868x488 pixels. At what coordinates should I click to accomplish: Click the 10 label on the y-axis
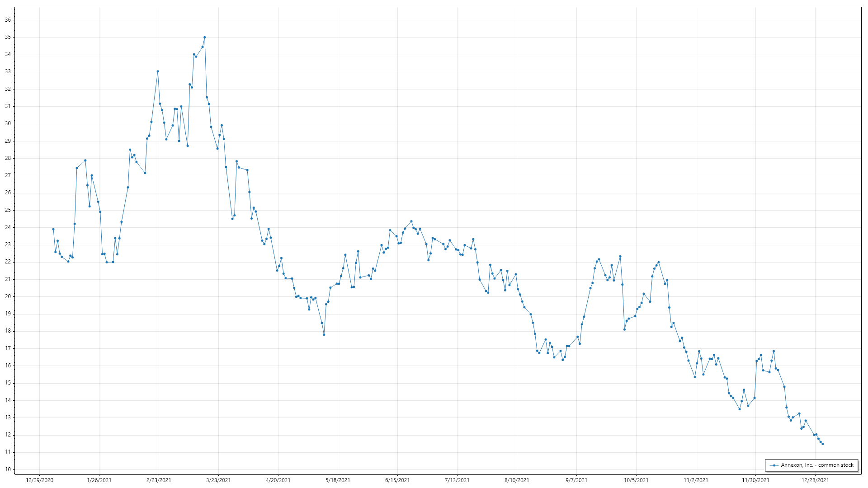[8, 469]
